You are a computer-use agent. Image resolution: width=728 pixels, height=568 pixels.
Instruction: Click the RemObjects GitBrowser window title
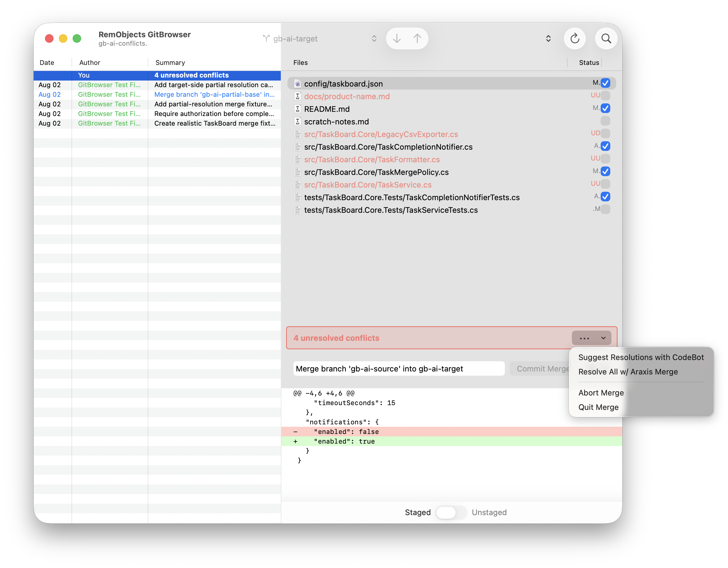point(144,34)
